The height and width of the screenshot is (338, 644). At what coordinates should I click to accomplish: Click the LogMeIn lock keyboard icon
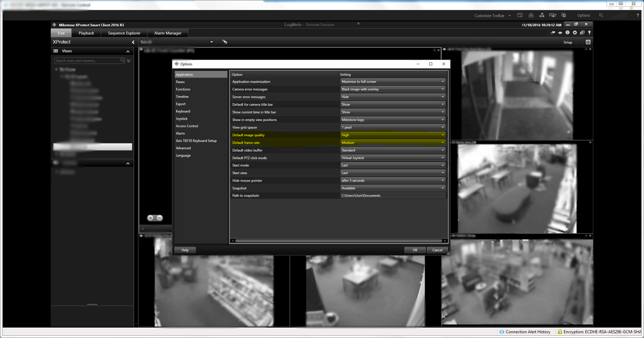553,15
